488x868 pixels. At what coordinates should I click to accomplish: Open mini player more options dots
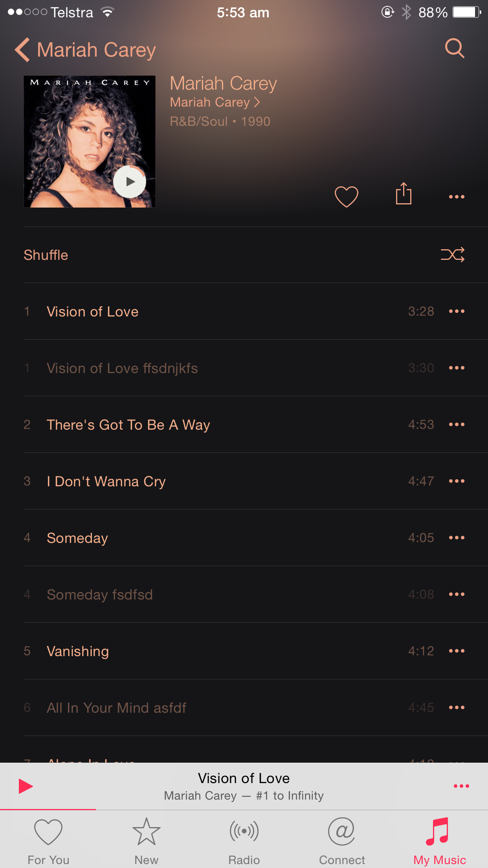[461, 786]
